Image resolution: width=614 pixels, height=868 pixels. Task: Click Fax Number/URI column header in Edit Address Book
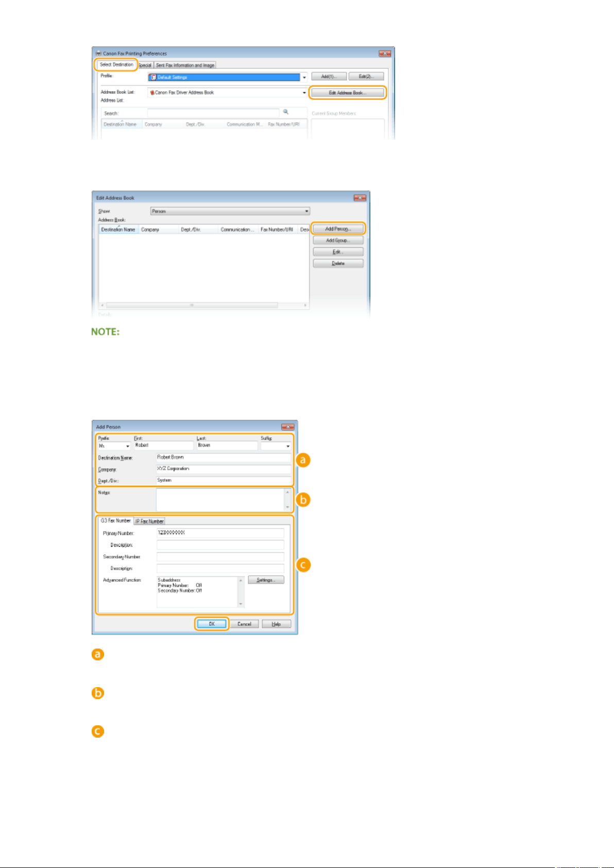(277, 230)
